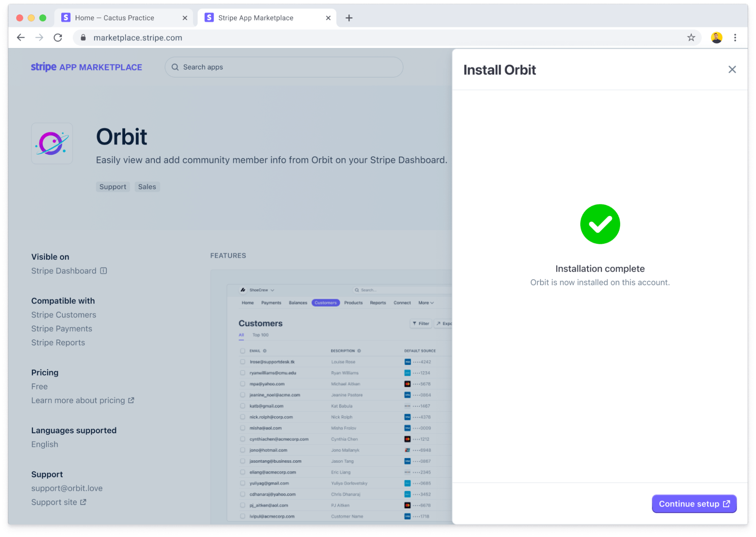This screenshot has width=756, height=537.
Task: Click the browser back navigation arrow icon
Action: coord(20,37)
